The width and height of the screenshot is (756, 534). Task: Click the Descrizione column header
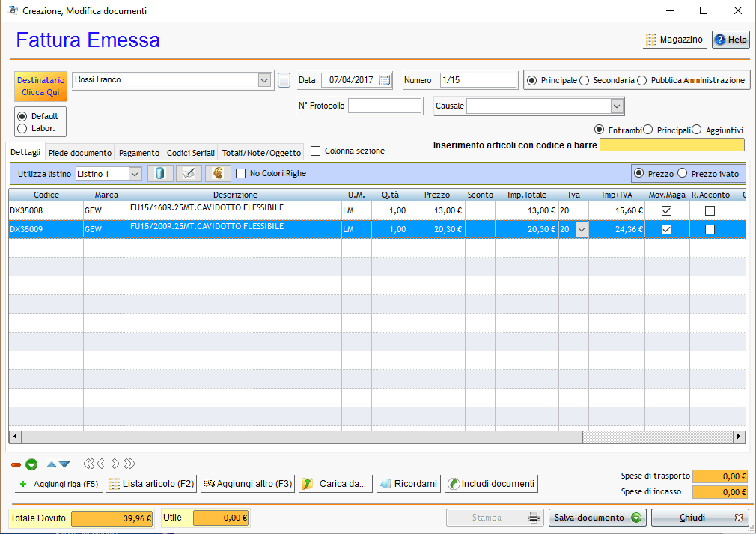pyautogui.click(x=235, y=195)
